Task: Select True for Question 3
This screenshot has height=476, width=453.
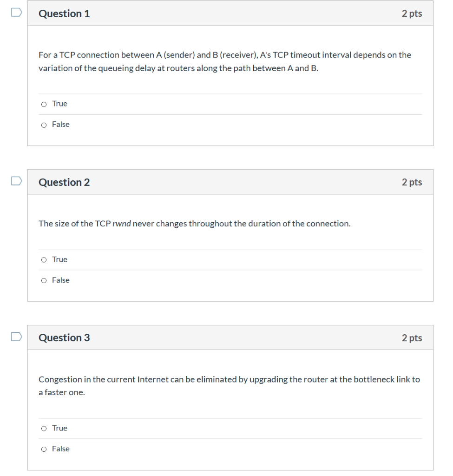Action: [x=43, y=428]
